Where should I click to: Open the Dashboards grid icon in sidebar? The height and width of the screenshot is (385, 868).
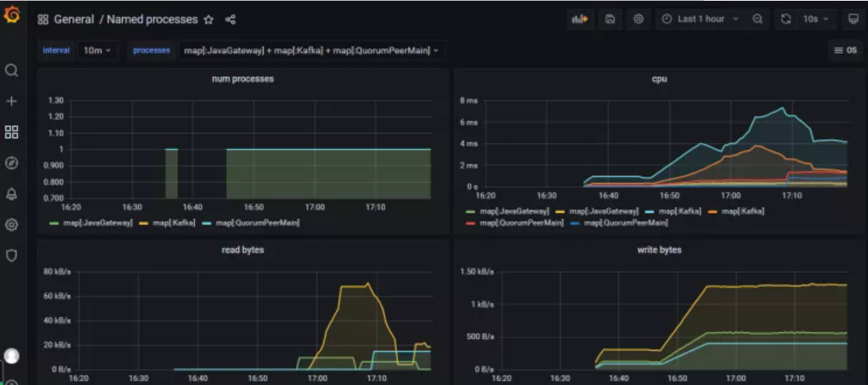click(x=12, y=132)
